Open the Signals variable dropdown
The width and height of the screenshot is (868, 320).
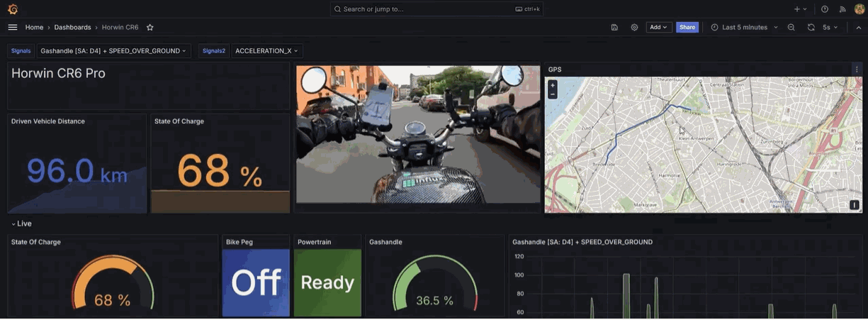click(x=113, y=51)
